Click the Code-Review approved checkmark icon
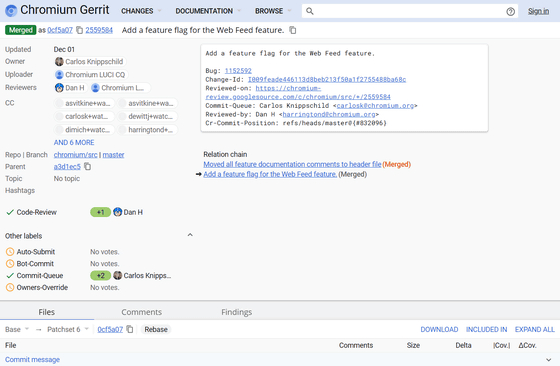Viewport: 560px width, 366px height. point(10,212)
